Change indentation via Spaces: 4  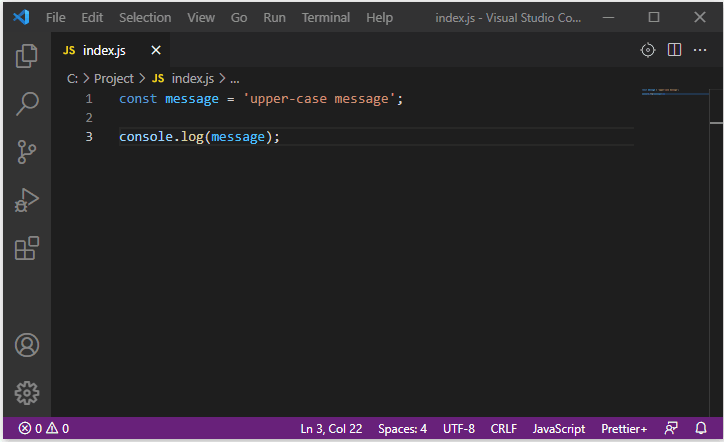[x=402, y=429]
